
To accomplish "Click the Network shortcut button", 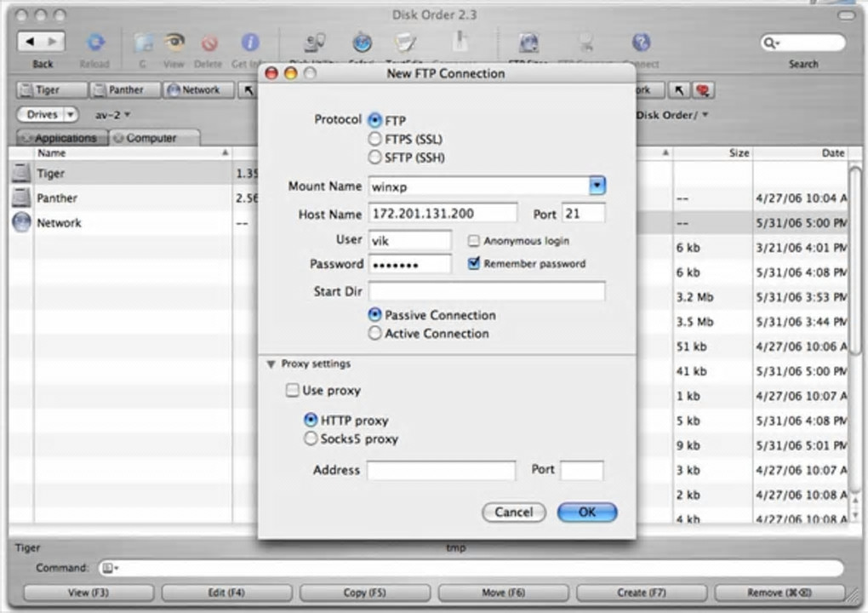I will tap(198, 89).
